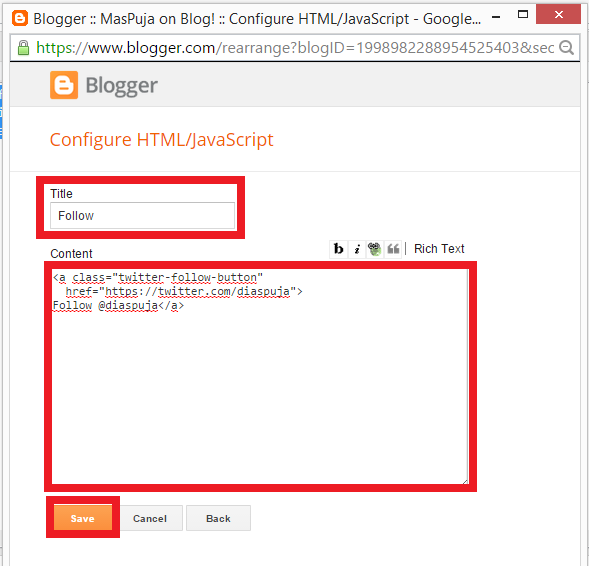Click the blockquote icon
Screen dimensions: 589x566
(x=393, y=249)
